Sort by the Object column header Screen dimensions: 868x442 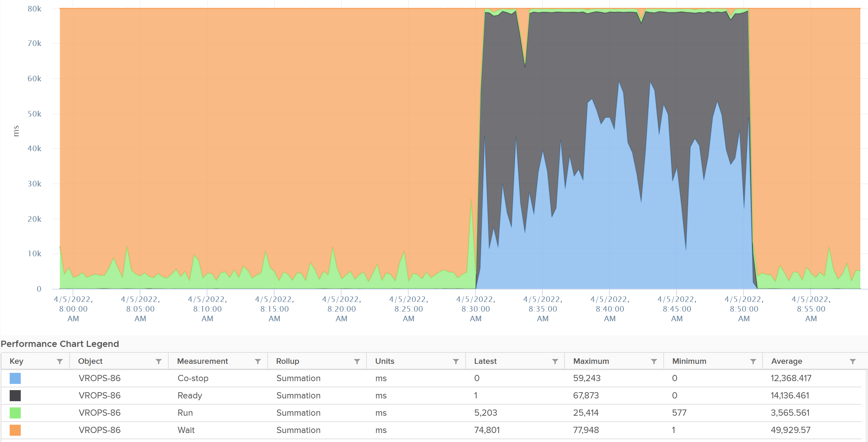[90, 361]
